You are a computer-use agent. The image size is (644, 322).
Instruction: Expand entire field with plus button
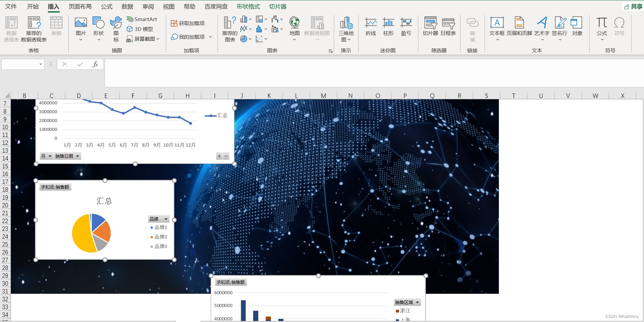click(219, 156)
